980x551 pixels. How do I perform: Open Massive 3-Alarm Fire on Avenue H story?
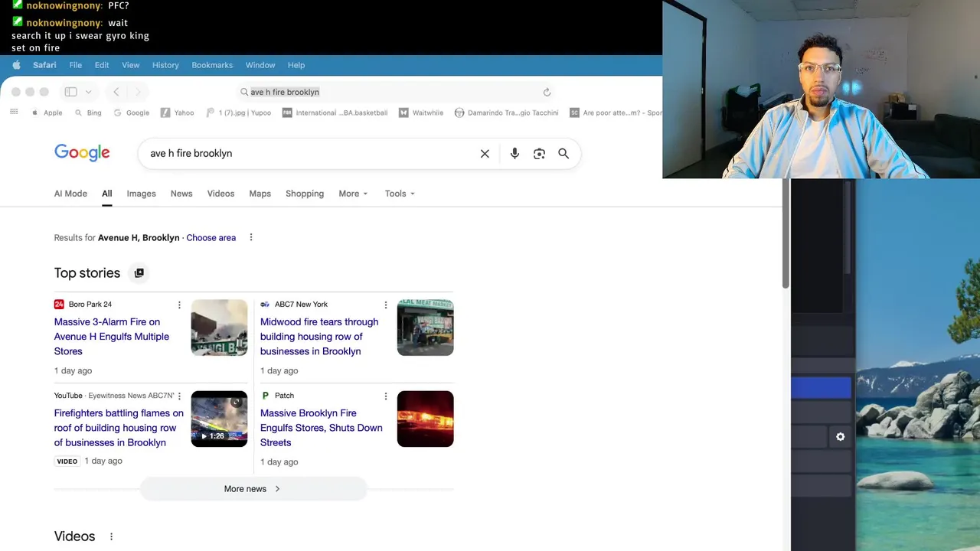tap(112, 337)
